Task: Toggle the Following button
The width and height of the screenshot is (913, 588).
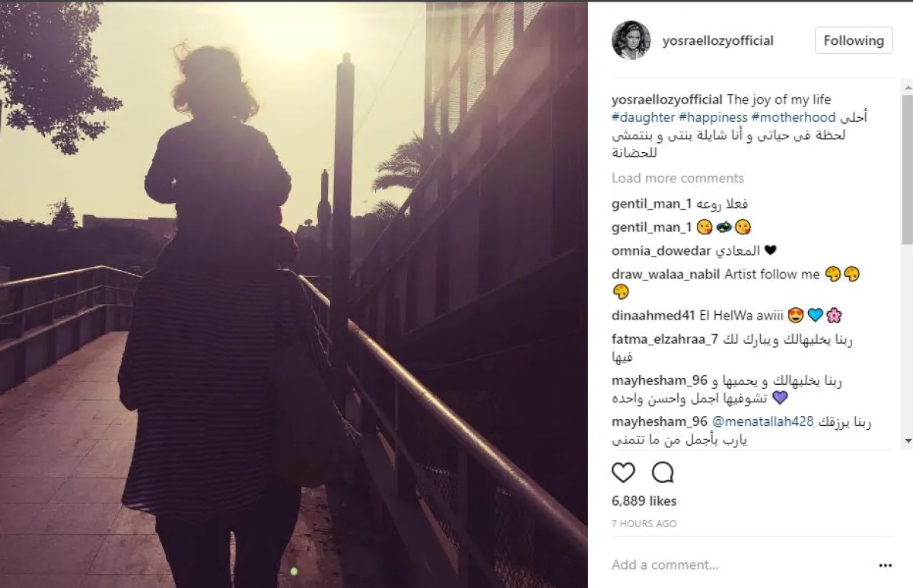Action: click(854, 40)
